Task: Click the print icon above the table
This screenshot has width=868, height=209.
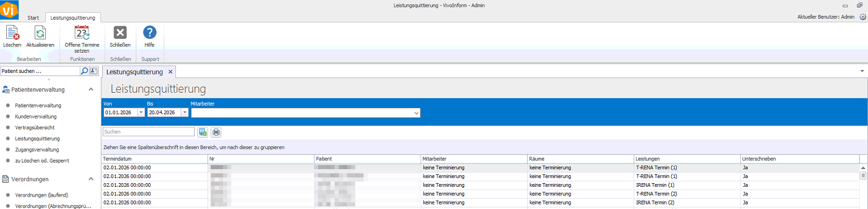Action: point(216,132)
